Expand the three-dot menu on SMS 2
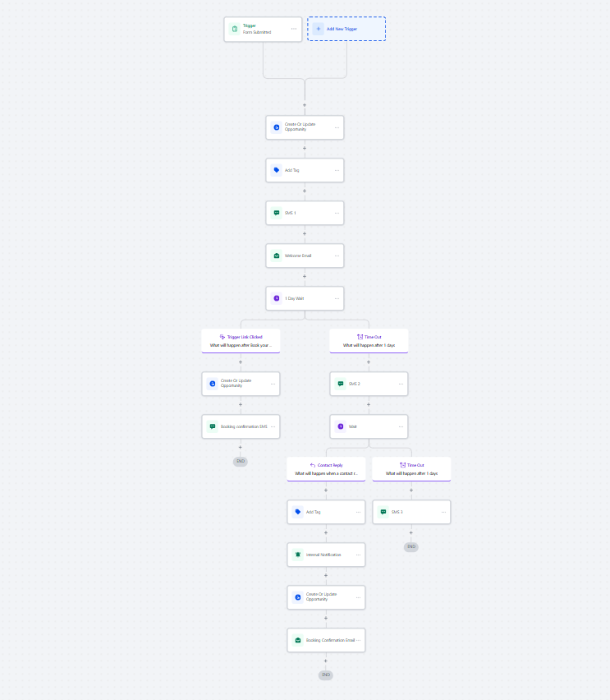Viewport: 610px width, 700px height. click(401, 384)
